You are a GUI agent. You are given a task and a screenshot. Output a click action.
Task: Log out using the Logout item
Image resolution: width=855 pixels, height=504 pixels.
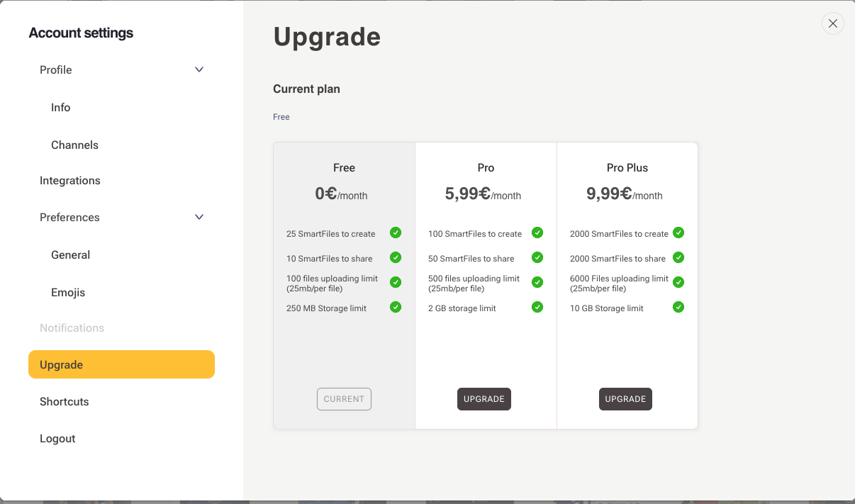57,439
